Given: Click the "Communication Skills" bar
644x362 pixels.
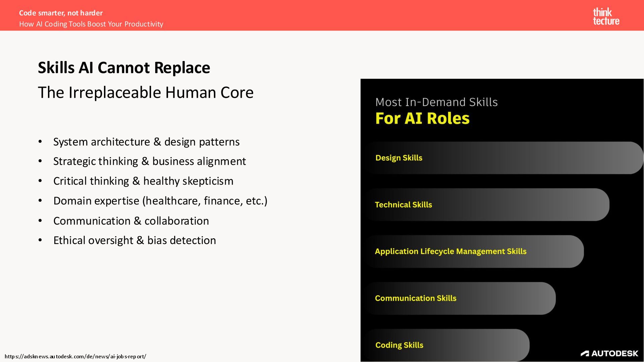Looking at the screenshot, I should point(460,298).
